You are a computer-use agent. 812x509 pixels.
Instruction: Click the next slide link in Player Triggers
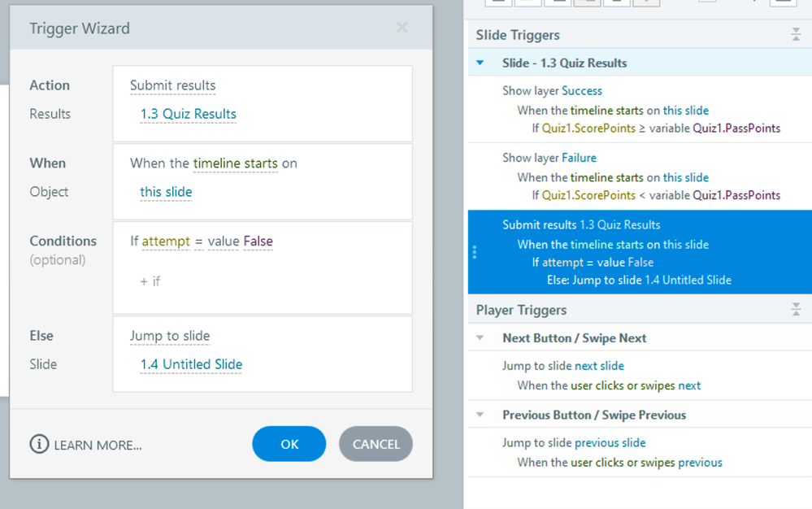[599, 366]
